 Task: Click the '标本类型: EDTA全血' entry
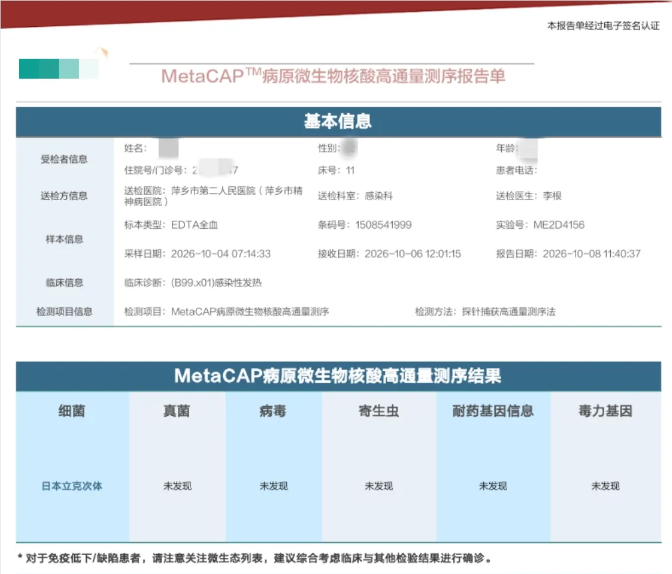click(x=171, y=225)
